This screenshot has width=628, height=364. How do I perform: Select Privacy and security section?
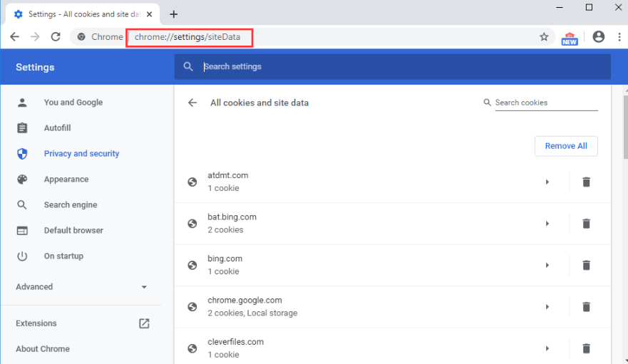(81, 154)
